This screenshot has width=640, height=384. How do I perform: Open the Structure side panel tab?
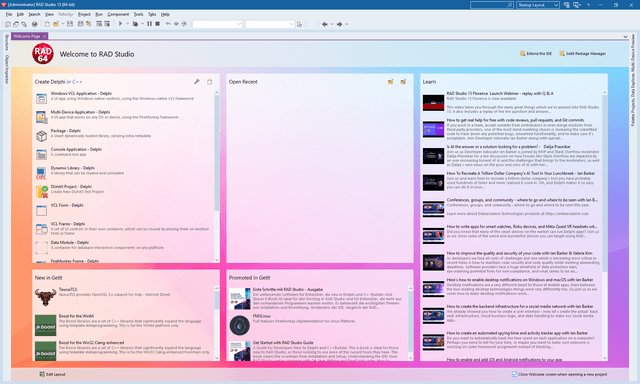7,42
